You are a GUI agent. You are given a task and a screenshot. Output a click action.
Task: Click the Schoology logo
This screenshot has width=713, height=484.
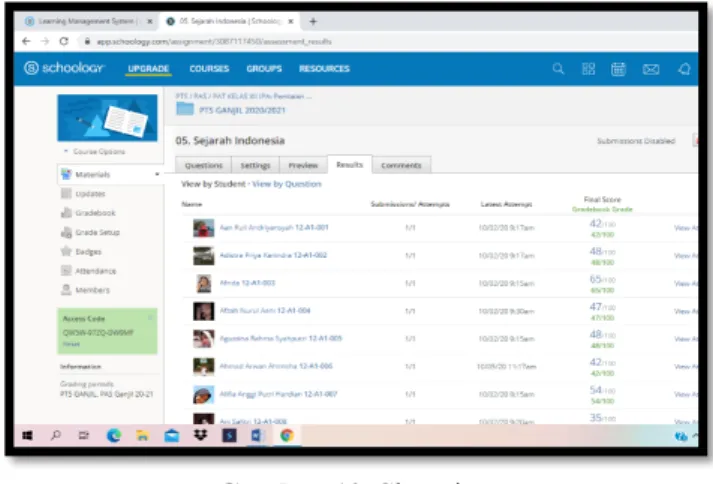click(64, 68)
